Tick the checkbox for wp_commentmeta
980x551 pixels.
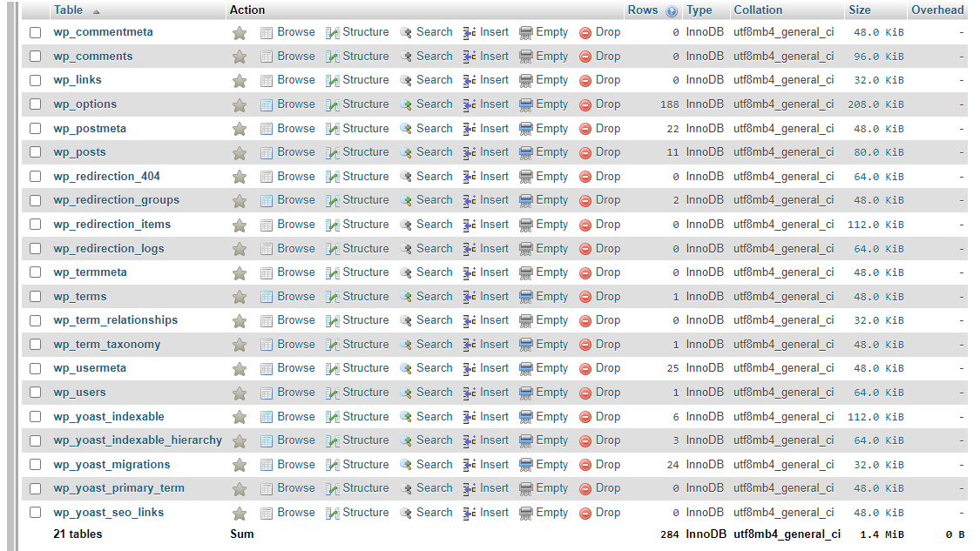36,32
